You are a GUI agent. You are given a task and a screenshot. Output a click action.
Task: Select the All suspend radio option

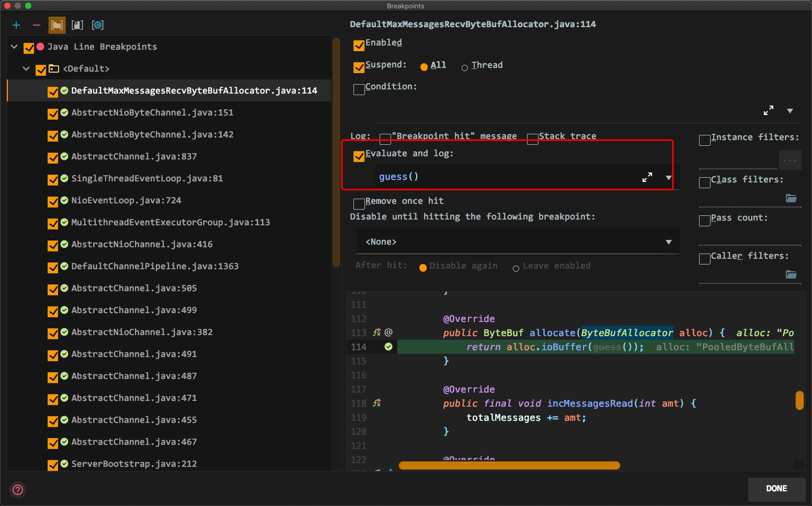(x=424, y=67)
